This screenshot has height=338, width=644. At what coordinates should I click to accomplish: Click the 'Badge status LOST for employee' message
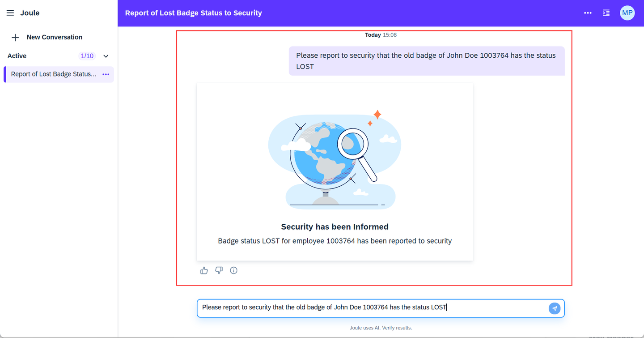click(335, 241)
